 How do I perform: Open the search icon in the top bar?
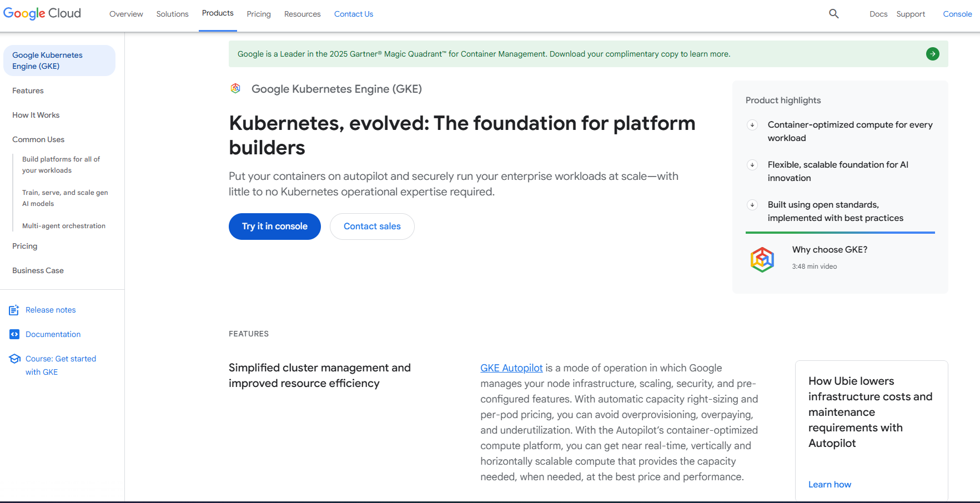(833, 13)
